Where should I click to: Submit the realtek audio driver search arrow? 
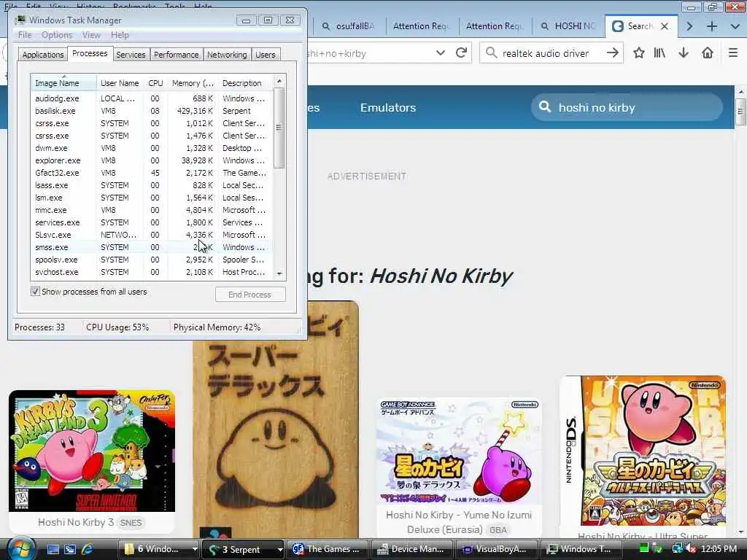(613, 52)
